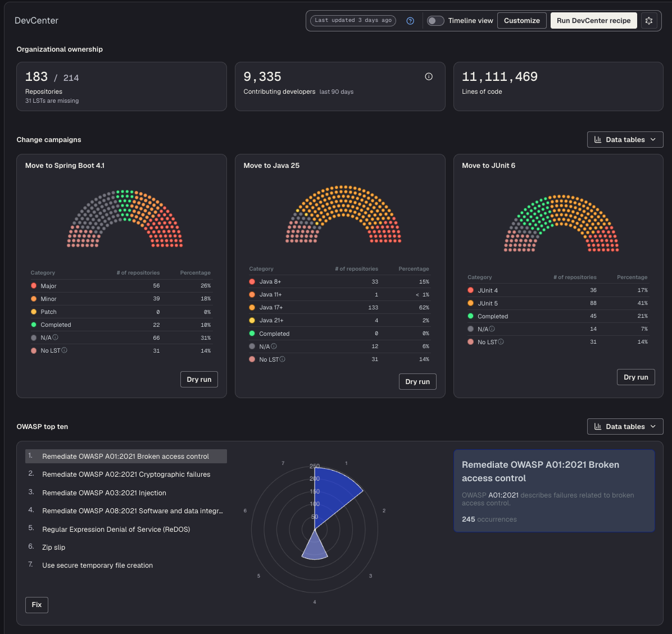The width and height of the screenshot is (672, 634).
Task: Open OWASP top ten Data tables dropdown
Action: click(625, 427)
